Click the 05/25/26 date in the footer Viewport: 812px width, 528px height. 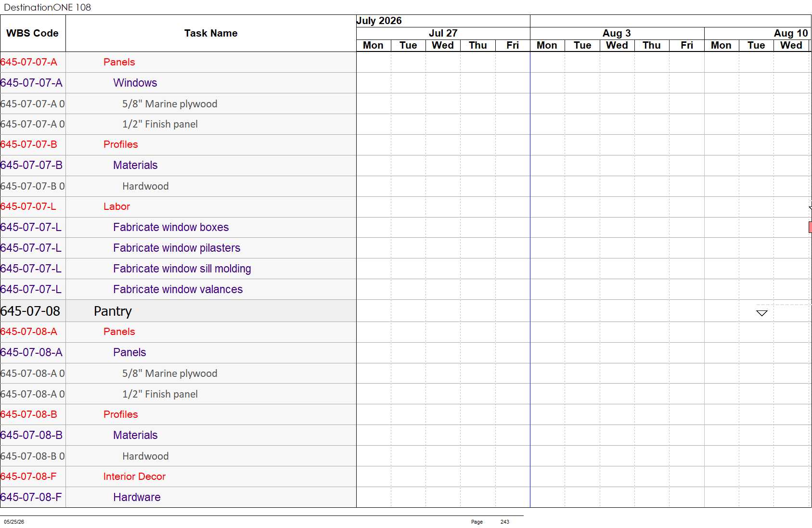14,522
